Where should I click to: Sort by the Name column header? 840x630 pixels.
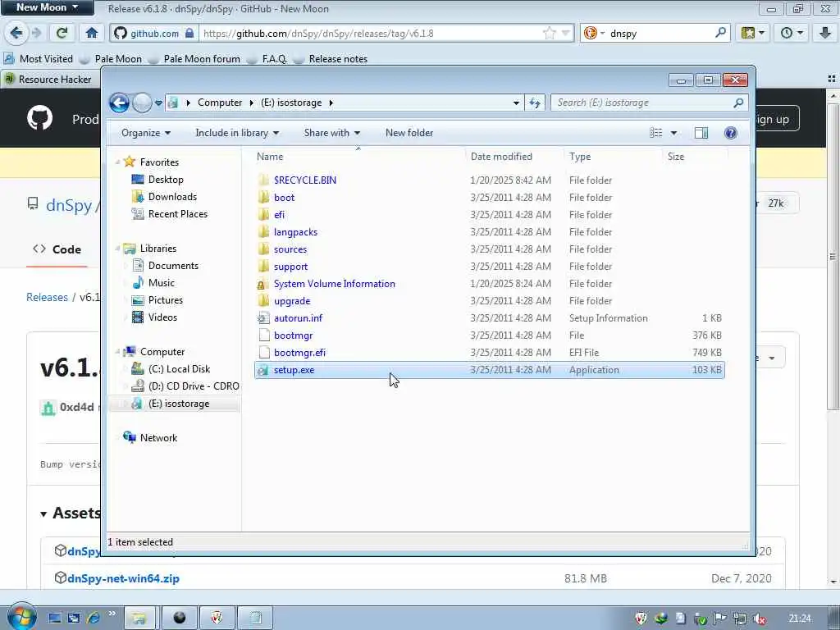coord(270,157)
